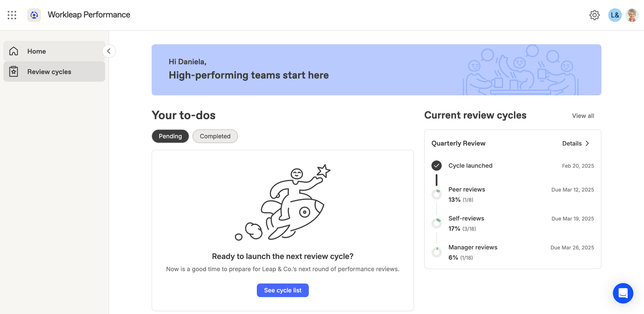Click the See cycle list button
This screenshot has height=314, width=644.
click(283, 290)
